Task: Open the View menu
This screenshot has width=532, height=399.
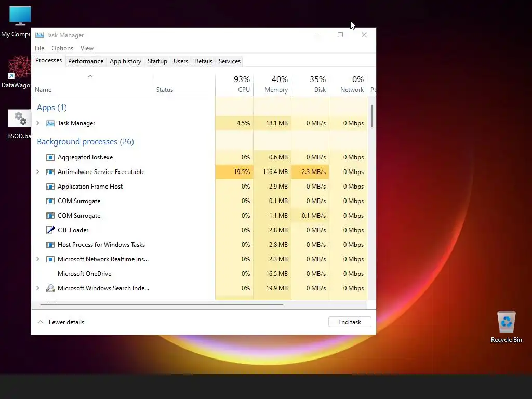Action: click(87, 48)
